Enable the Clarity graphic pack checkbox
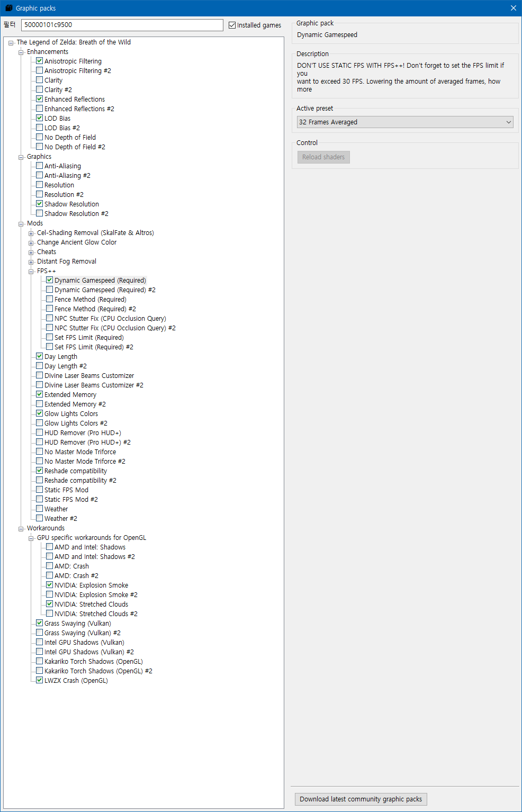The image size is (522, 812). tap(39, 80)
